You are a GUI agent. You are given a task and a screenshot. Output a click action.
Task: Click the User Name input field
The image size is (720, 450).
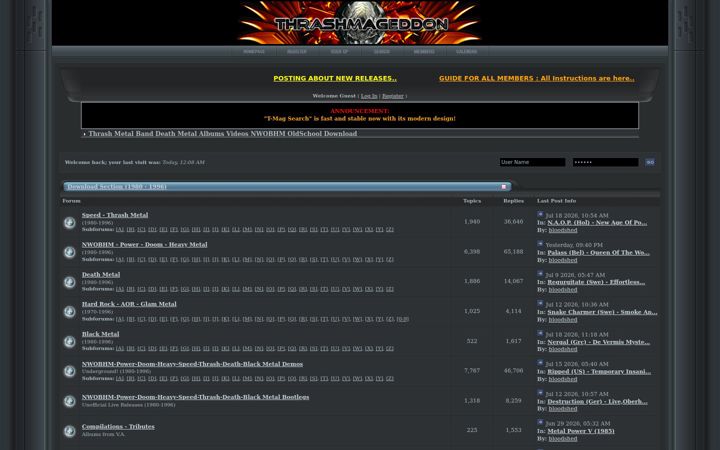pos(532,162)
